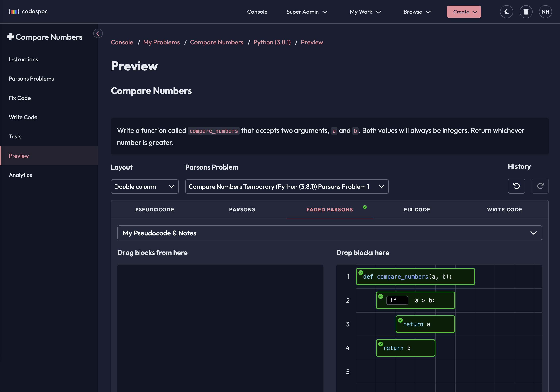This screenshot has height=392, width=560.
Task: Open the Console nav item
Action: click(257, 12)
